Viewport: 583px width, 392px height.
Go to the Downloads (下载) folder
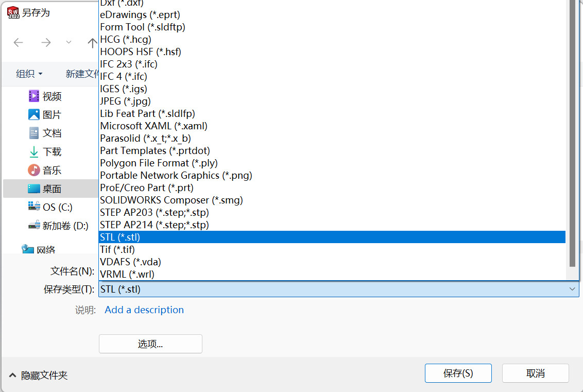(52, 151)
